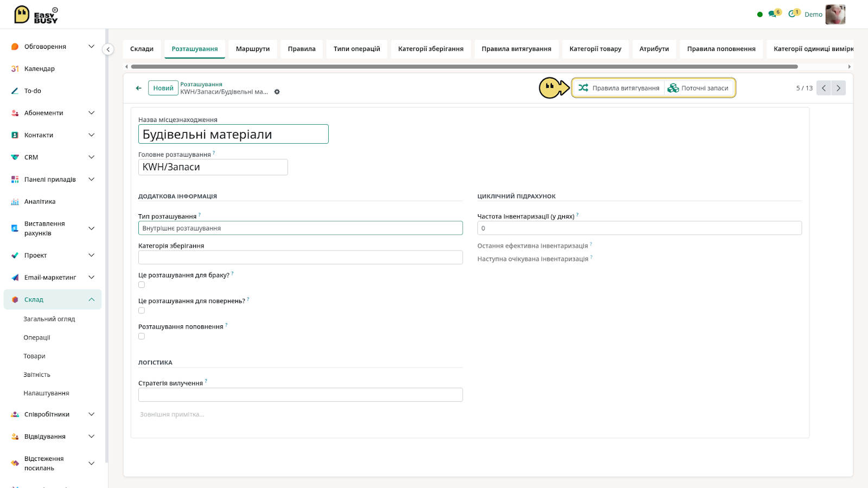Go back with the left arrow icon
Image resolution: width=868 pixels, height=488 pixels.
[x=139, y=88]
